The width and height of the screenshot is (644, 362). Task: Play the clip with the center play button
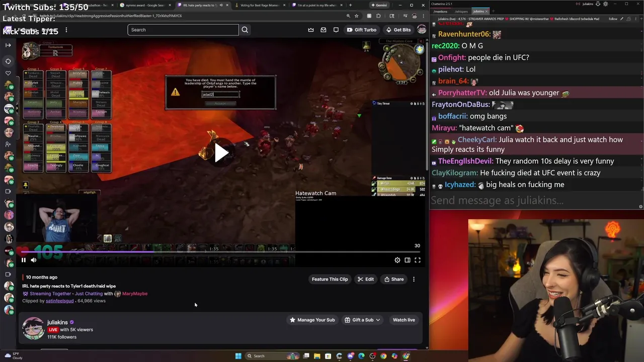[x=221, y=153]
